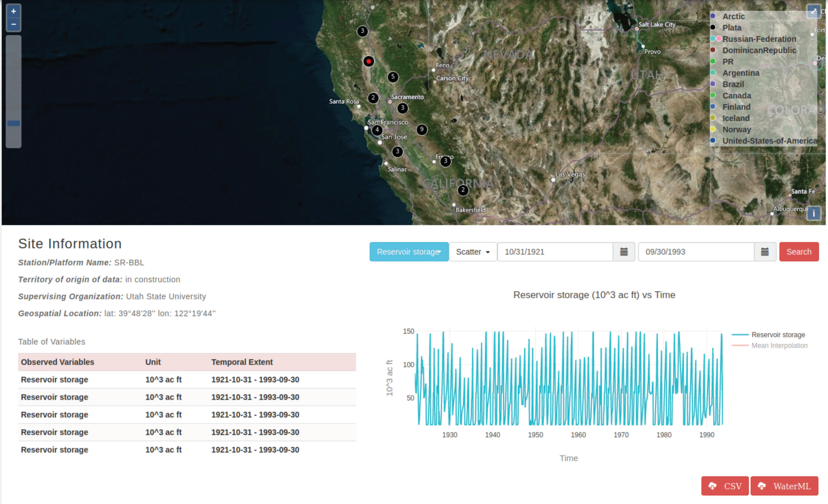Open the end date calendar picker icon
828x504 pixels.
[x=765, y=252]
